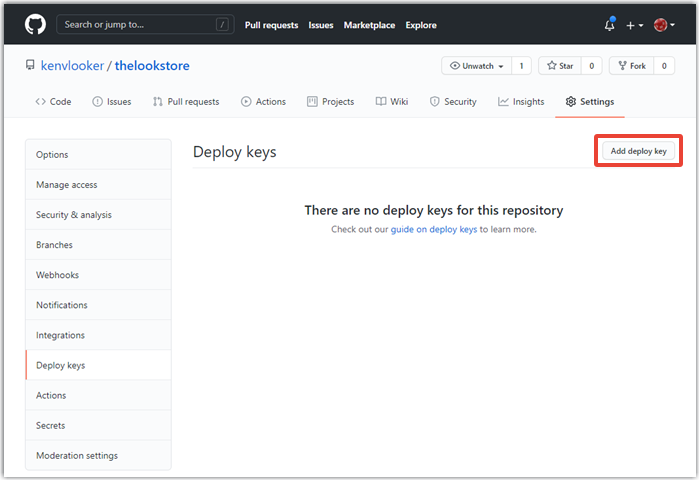The height and width of the screenshot is (481, 700).
Task: Select Pull requests in top navigation
Action: point(271,25)
